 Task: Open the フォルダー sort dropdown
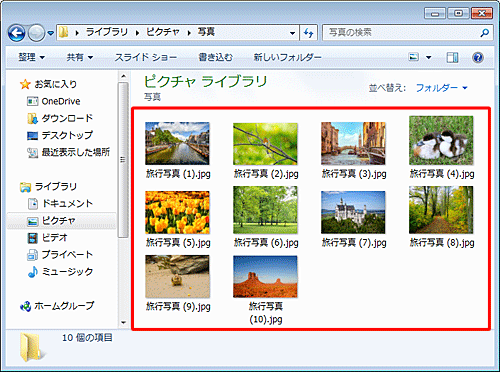pos(442,88)
